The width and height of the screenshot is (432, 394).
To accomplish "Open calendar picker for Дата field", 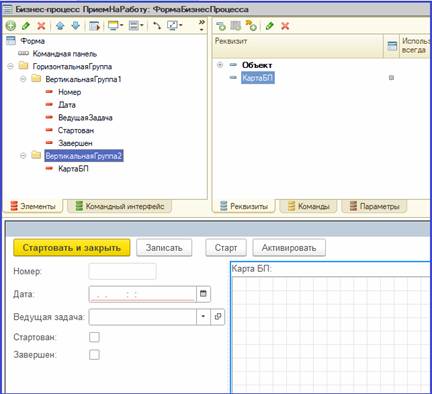I will click(203, 294).
